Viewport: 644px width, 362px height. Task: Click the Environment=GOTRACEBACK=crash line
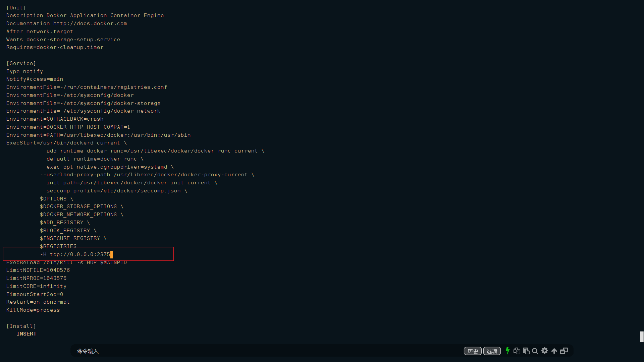pyautogui.click(x=55, y=119)
